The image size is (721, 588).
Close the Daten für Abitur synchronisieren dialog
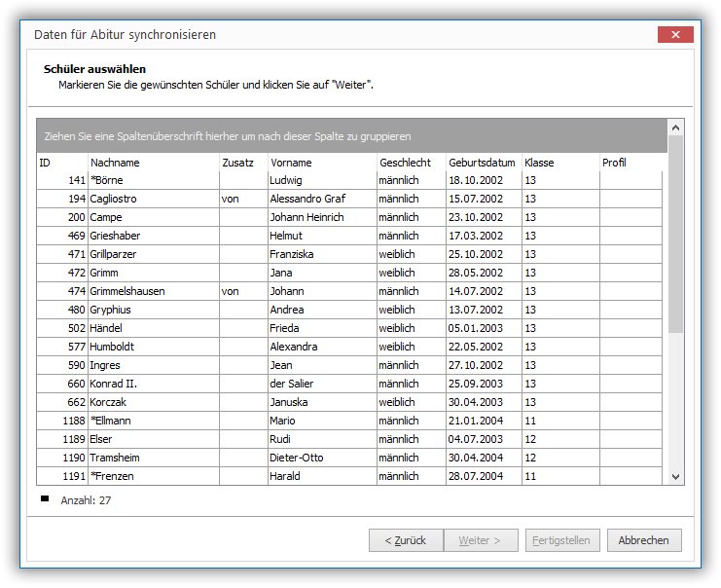coord(675,34)
